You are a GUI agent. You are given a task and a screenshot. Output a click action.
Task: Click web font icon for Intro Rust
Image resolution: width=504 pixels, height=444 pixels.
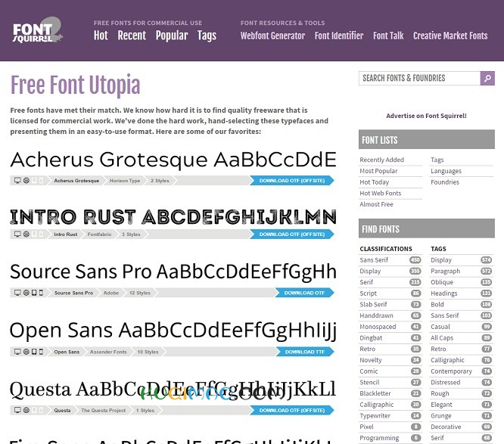click(x=26, y=234)
